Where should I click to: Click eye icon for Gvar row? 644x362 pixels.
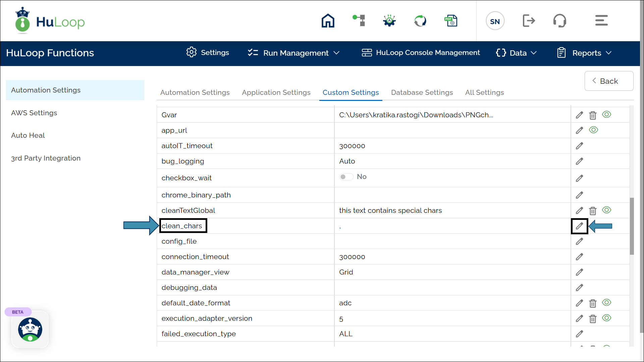(606, 115)
